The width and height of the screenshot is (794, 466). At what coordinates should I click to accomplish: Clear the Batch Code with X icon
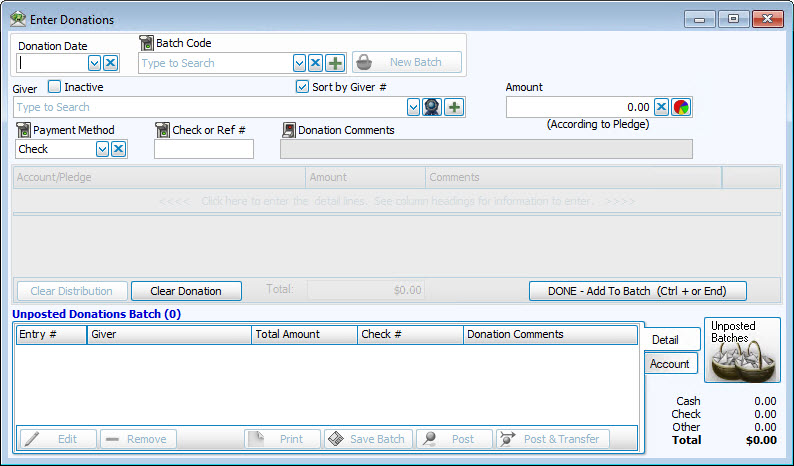(315, 63)
